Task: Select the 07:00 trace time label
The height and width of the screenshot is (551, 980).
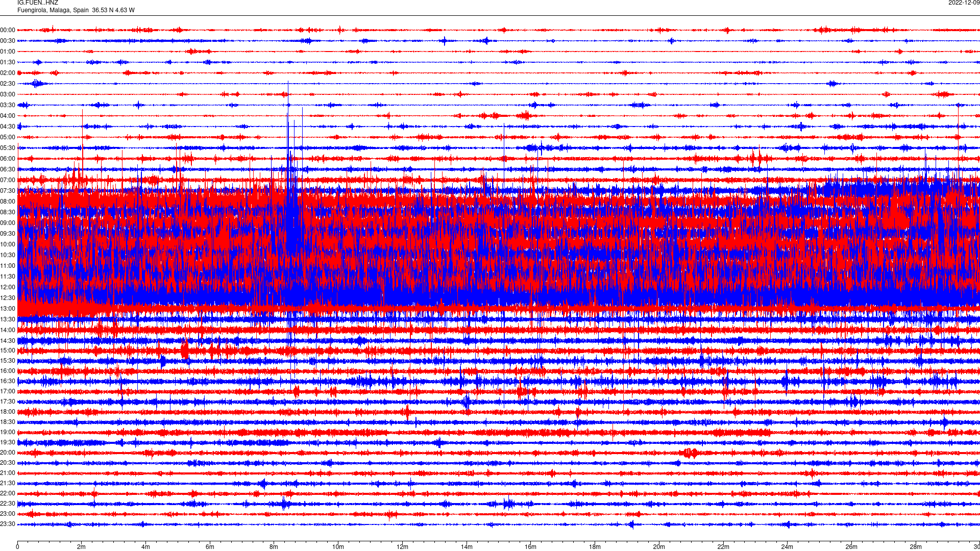Action: coord(8,180)
